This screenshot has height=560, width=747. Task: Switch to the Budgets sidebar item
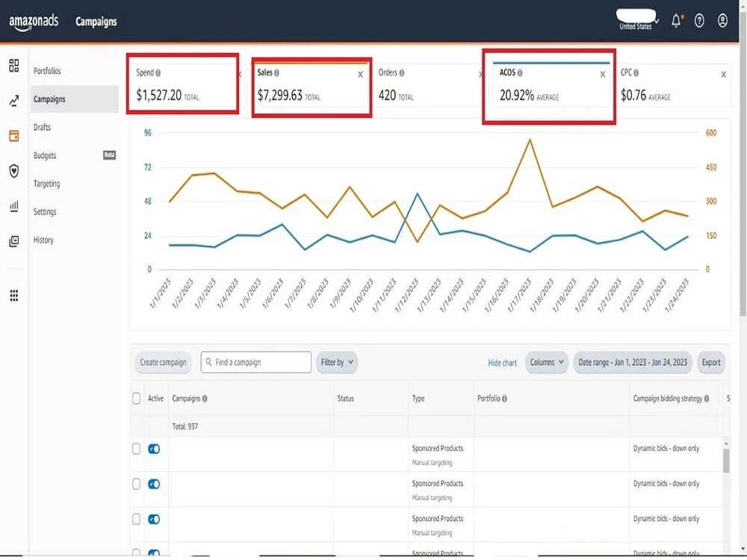45,155
